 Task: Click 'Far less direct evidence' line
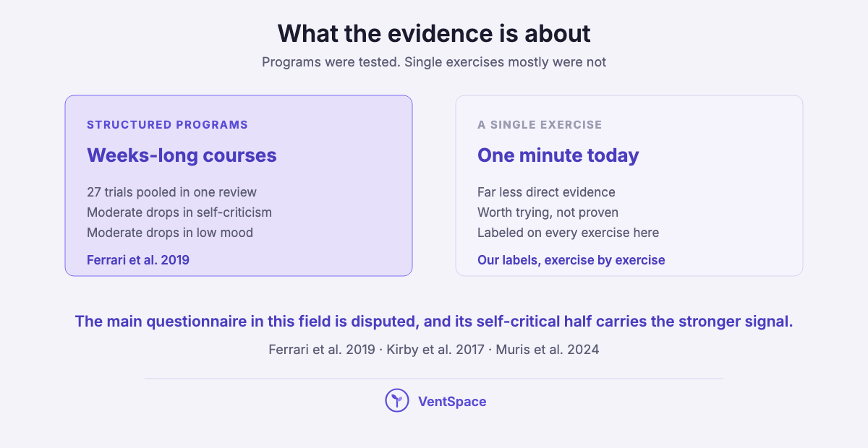tap(546, 192)
